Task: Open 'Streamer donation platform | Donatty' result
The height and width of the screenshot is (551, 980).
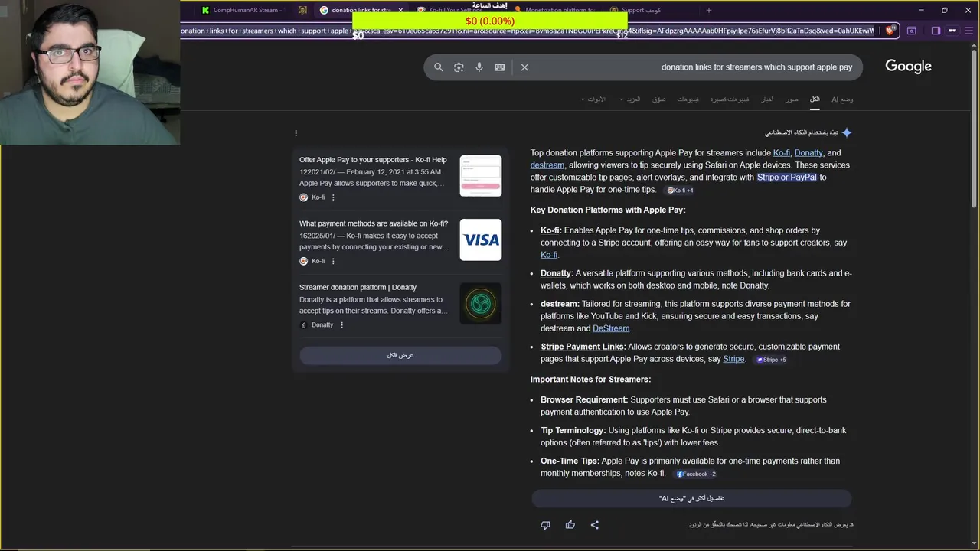Action: pyautogui.click(x=358, y=287)
